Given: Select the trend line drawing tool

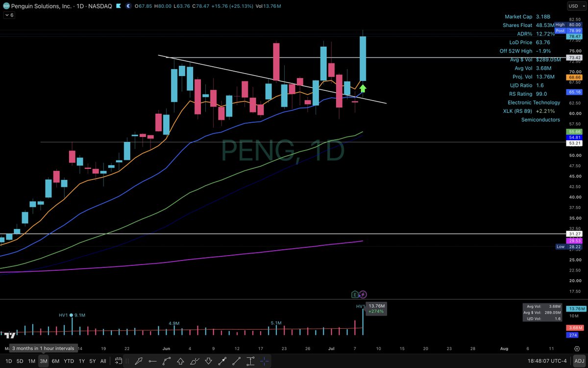Looking at the screenshot, I should (236, 361).
